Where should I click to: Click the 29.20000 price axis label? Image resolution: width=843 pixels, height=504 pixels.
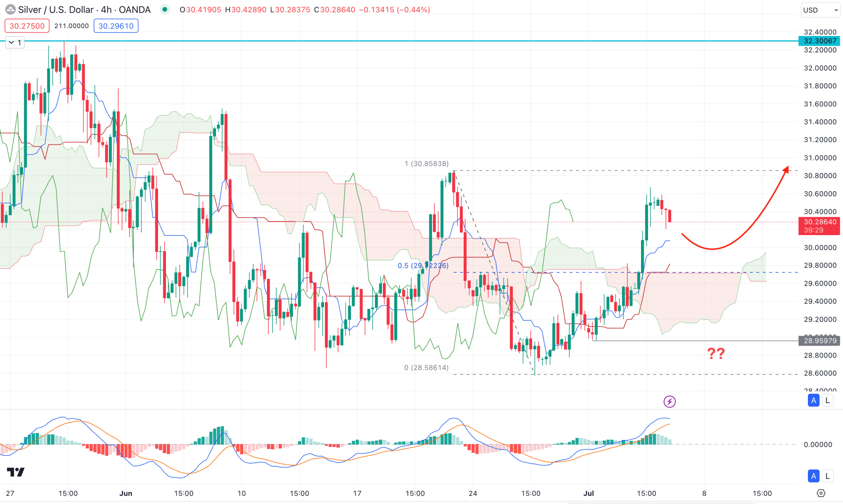tap(820, 319)
